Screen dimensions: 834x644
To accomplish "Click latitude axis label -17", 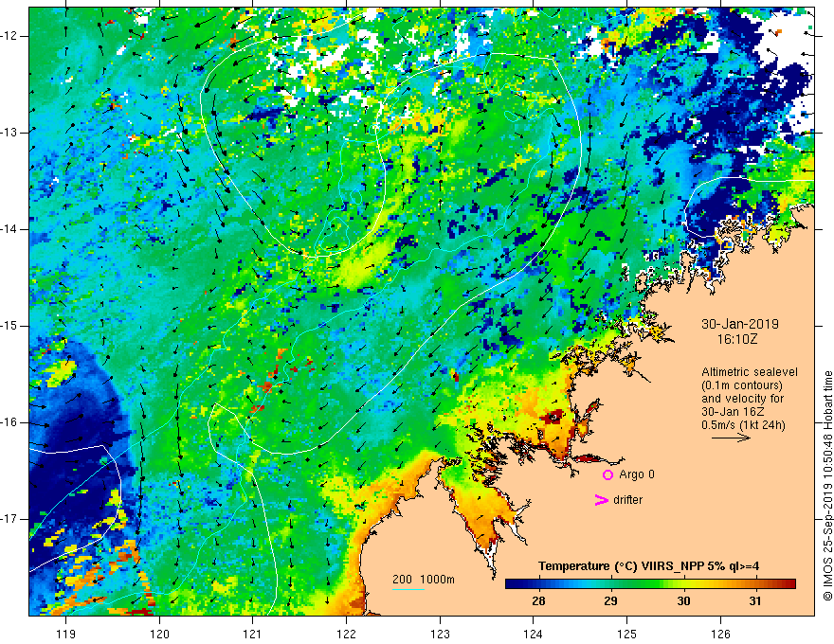I will (9, 519).
